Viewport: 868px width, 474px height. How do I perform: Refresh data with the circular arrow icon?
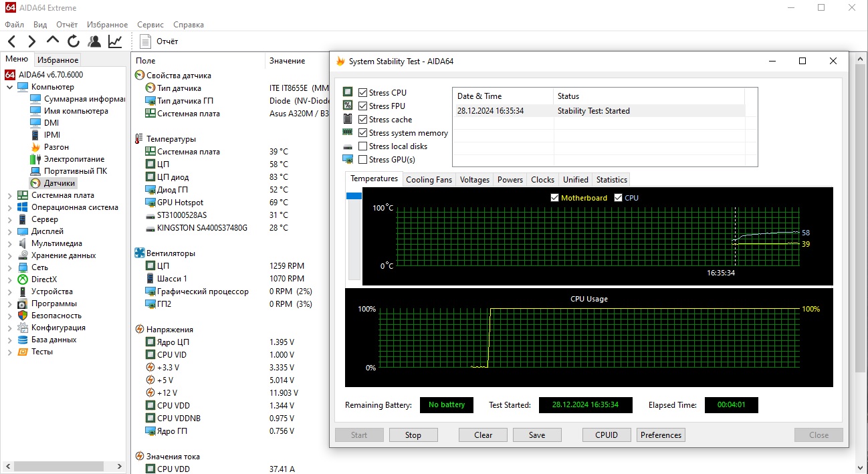tap(74, 41)
